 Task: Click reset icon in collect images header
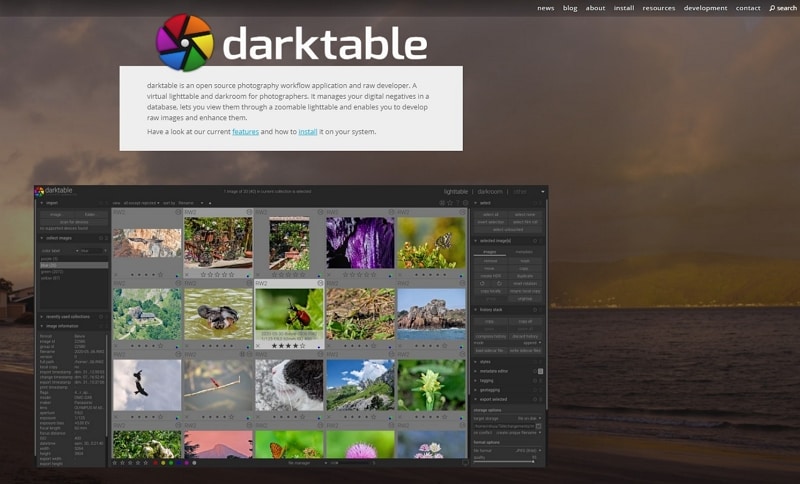point(101,238)
